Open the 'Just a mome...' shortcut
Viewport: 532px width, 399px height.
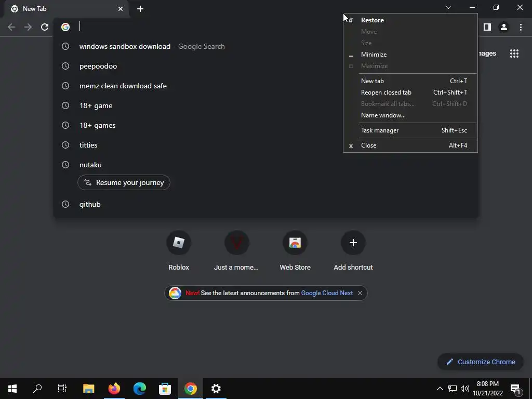click(x=236, y=251)
